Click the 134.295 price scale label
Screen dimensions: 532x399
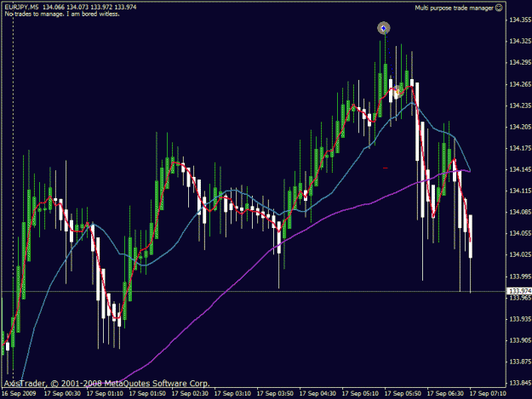point(520,62)
